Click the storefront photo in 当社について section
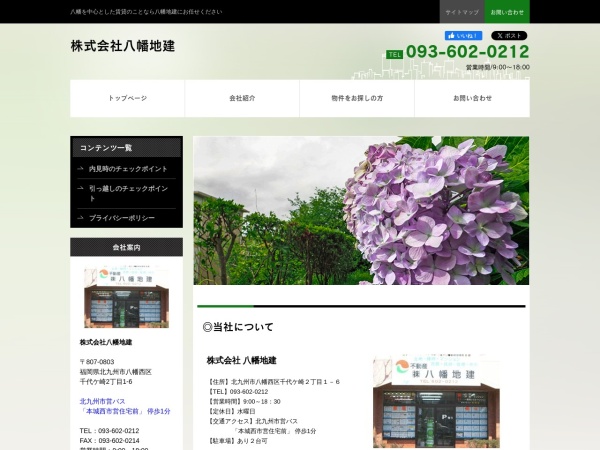 [x=436, y=401]
